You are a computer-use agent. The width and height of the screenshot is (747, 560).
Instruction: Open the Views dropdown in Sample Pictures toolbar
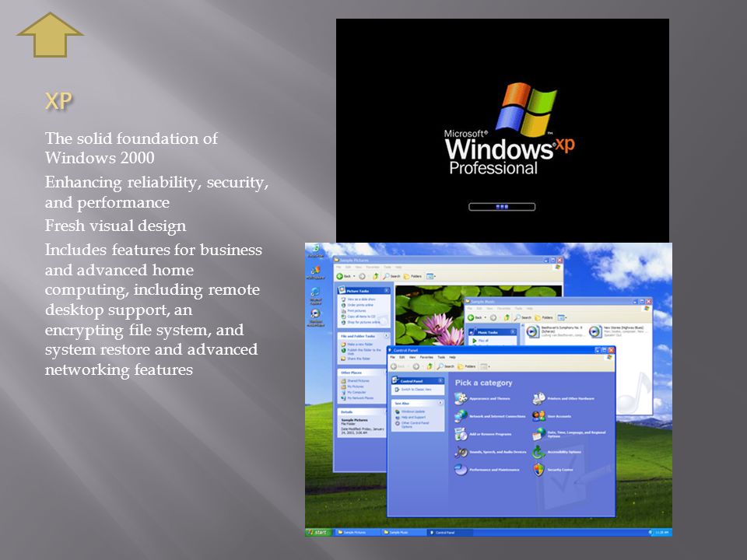(430, 276)
